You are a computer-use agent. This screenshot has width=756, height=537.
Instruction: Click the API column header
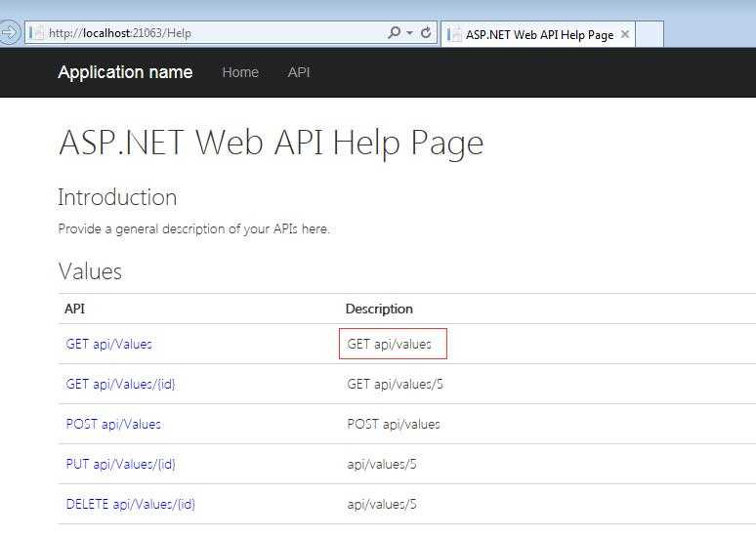coord(75,309)
